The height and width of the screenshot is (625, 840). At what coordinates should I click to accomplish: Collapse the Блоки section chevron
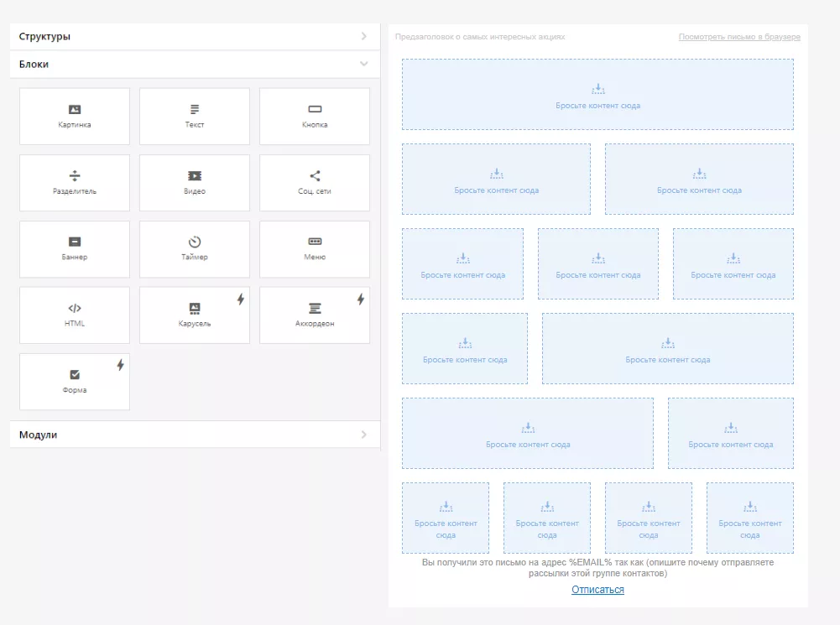point(363,64)
